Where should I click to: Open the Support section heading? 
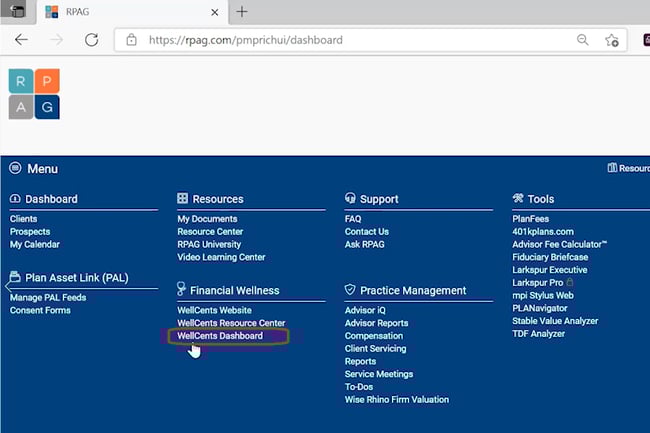379,199
